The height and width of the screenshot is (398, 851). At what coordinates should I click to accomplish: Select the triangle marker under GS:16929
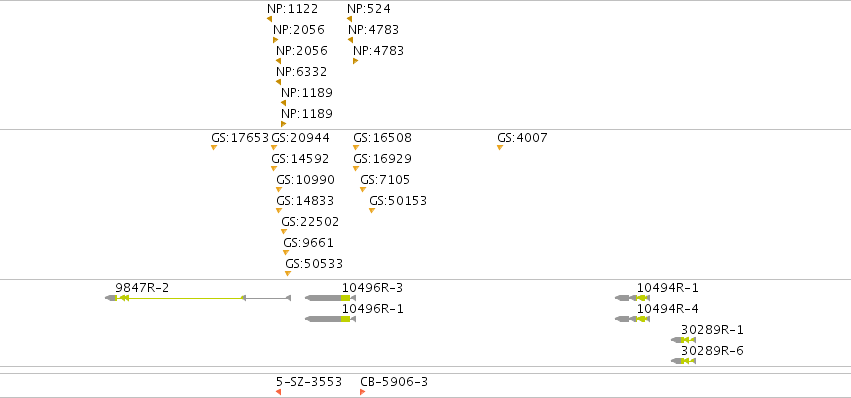click(x=356, y=169)
